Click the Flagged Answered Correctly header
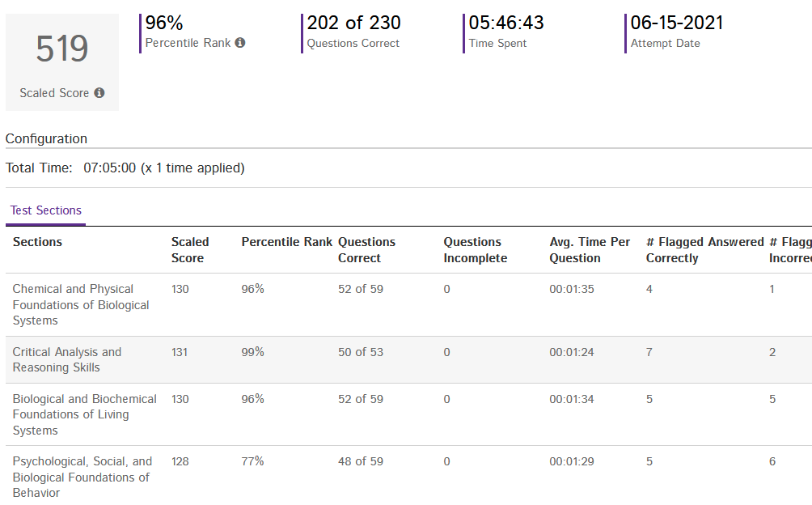Viewport: 812px width, 505px height. pyautogui.click(x=704, y=249)
